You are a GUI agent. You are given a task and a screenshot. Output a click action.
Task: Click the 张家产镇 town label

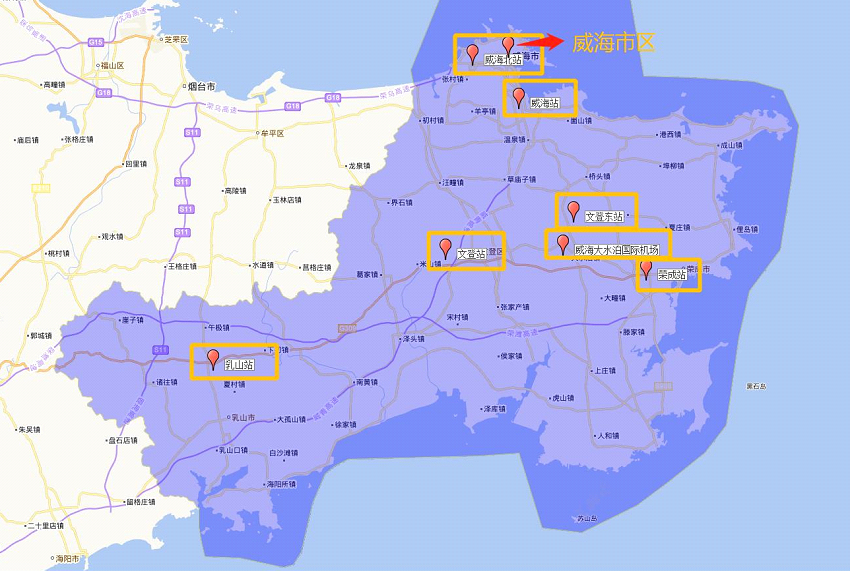514,307
